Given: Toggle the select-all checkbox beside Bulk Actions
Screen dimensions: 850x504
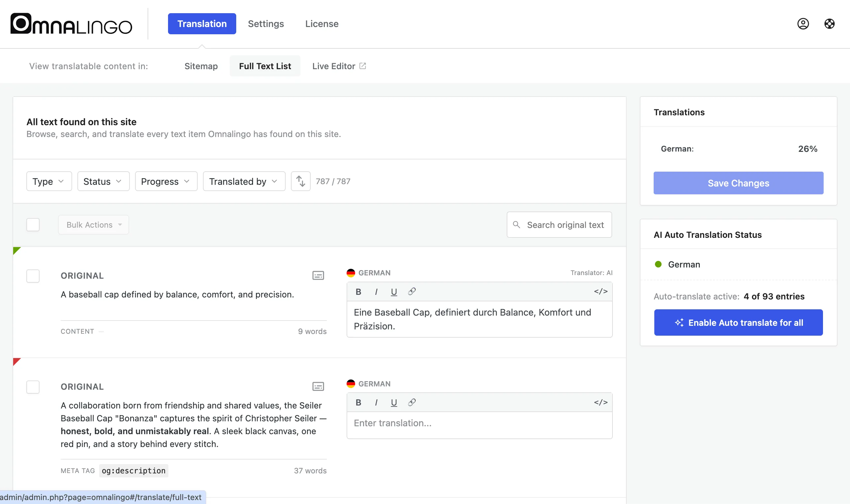Looking at the screenshot, I should point(33,224).
